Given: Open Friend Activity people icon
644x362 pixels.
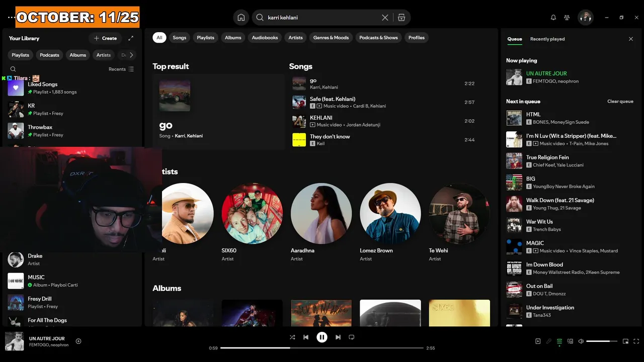Looking at the screenshot, I should click(567, 18).
